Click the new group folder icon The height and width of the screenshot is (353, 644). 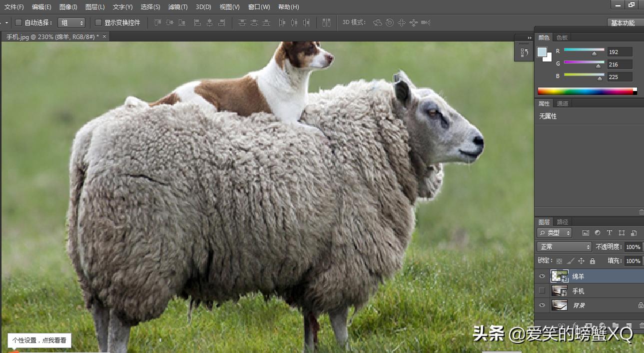(x=616, y=325)
